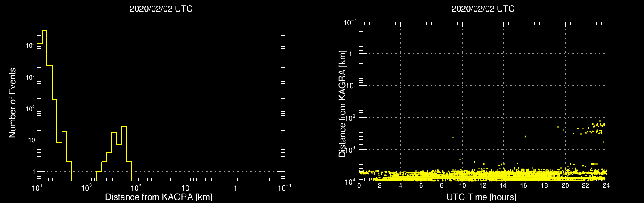Click the 12 tick on UTC Time axis

pyautogui.click(x=483, y=186)
